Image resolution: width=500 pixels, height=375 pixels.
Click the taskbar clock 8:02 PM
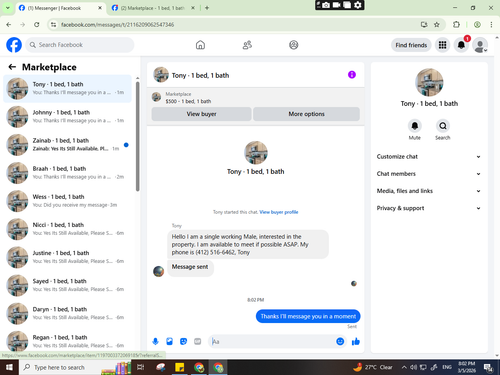467,367
